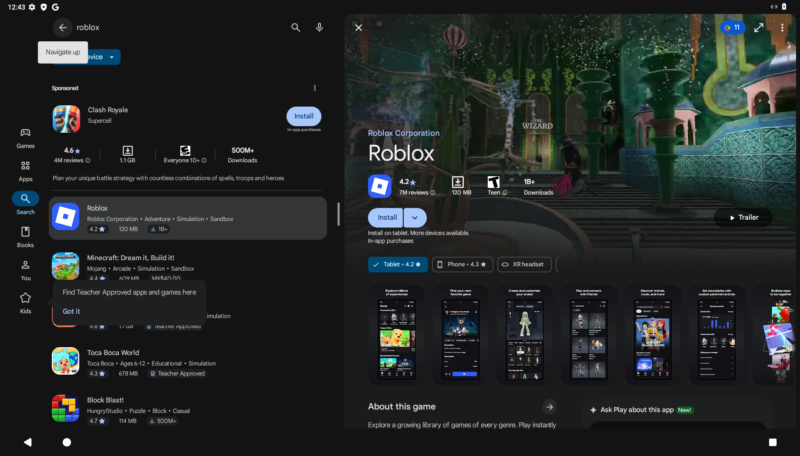Tap the Android recents square button
The height and width of the screenshot is (456, 800).
772,442
